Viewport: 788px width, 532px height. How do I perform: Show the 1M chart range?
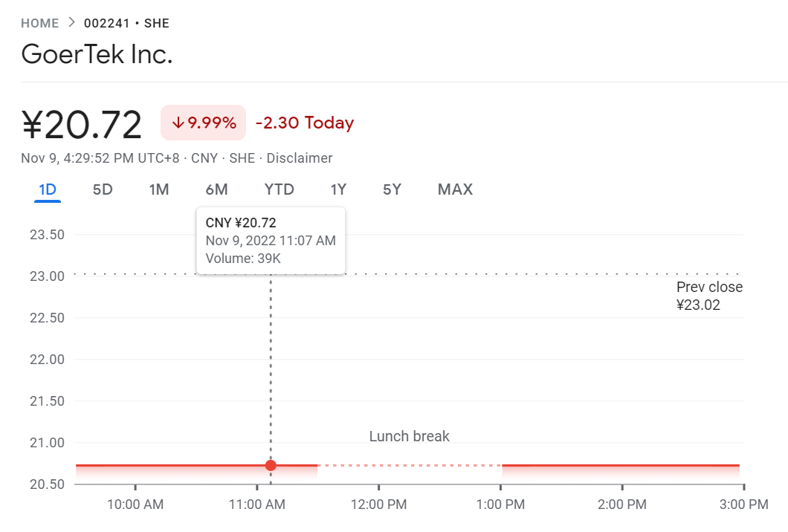point(159,189)
